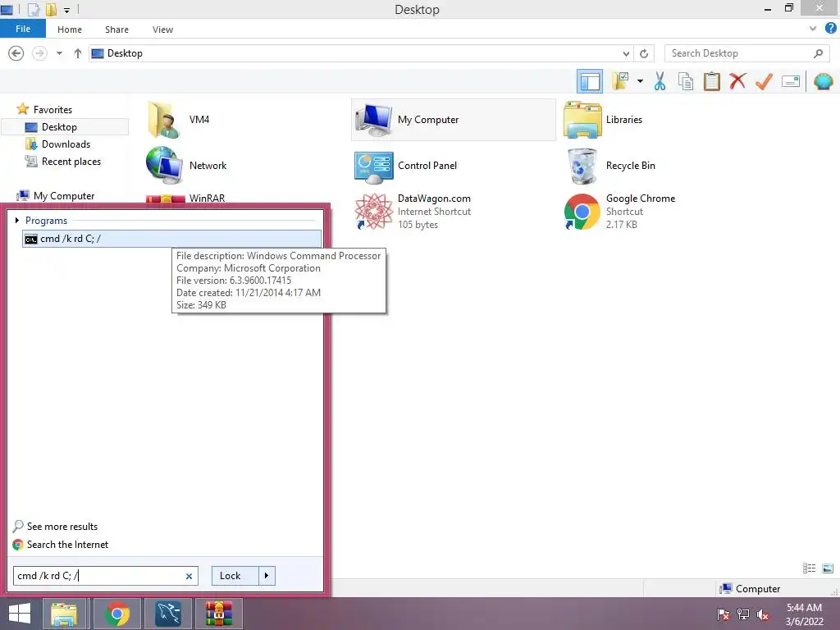
Task: Open Explorer help question mark
Action: point(830,29)
